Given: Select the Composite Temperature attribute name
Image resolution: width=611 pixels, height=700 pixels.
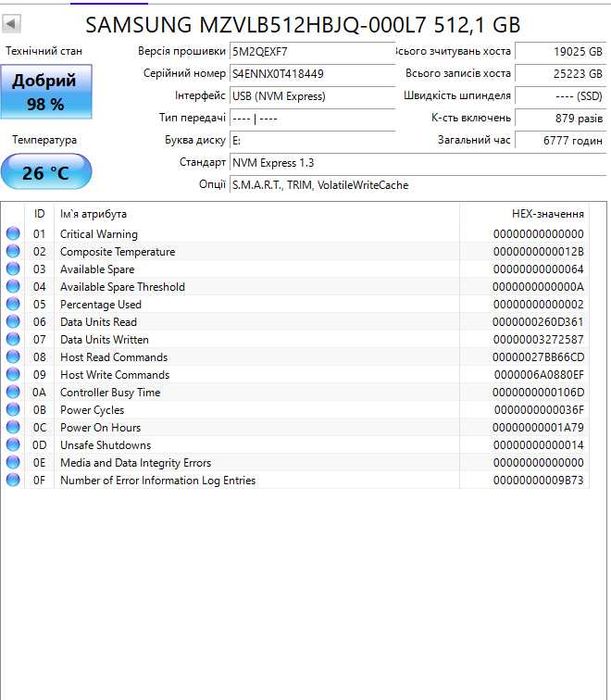Looking at the screenshot, I should point(118,252).
